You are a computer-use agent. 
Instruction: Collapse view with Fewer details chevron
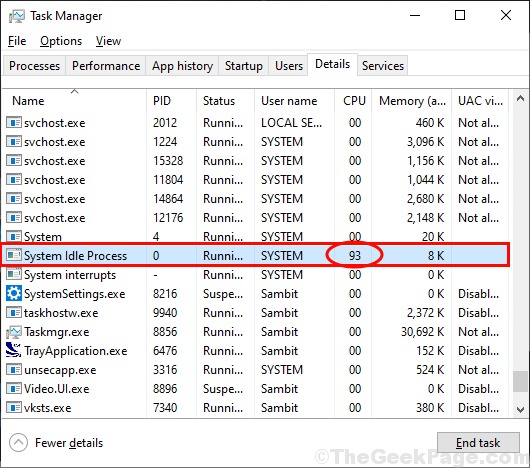click(18, 442)
